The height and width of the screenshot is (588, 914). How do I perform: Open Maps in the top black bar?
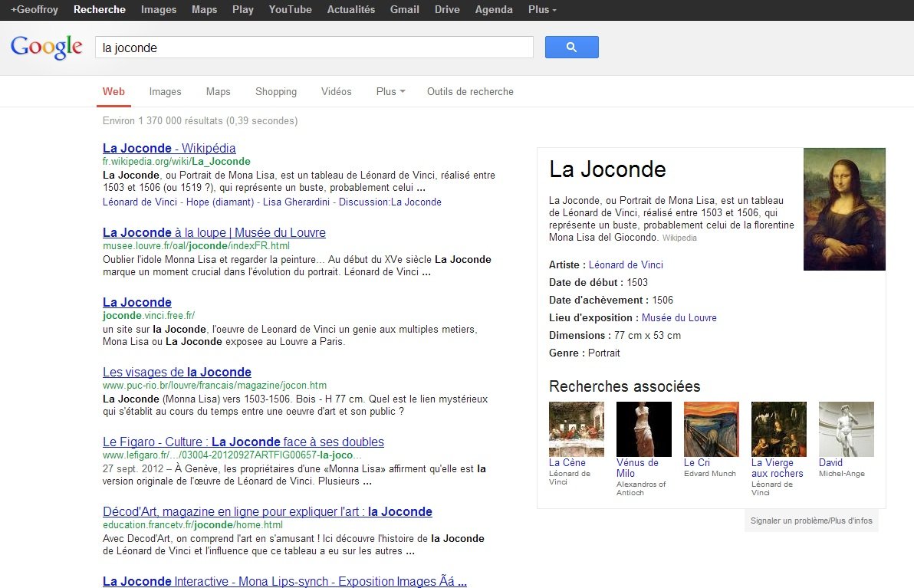204,9
